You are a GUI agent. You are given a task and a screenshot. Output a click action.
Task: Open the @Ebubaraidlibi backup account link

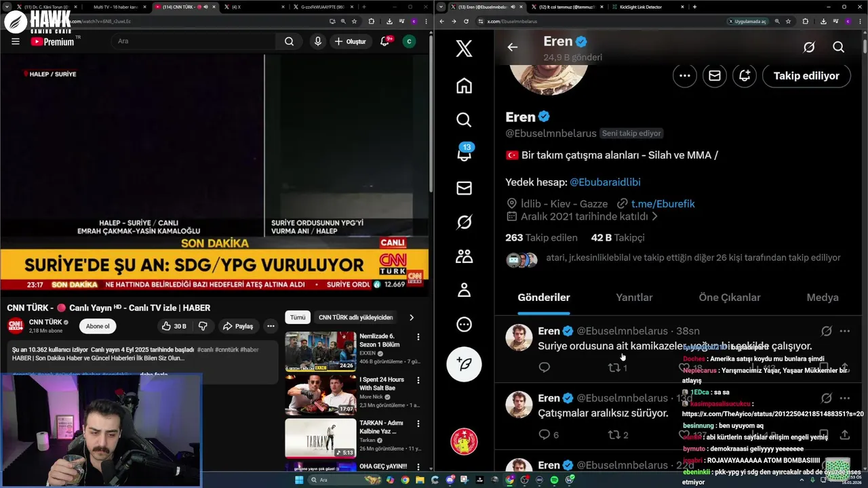tap(605, 182)
